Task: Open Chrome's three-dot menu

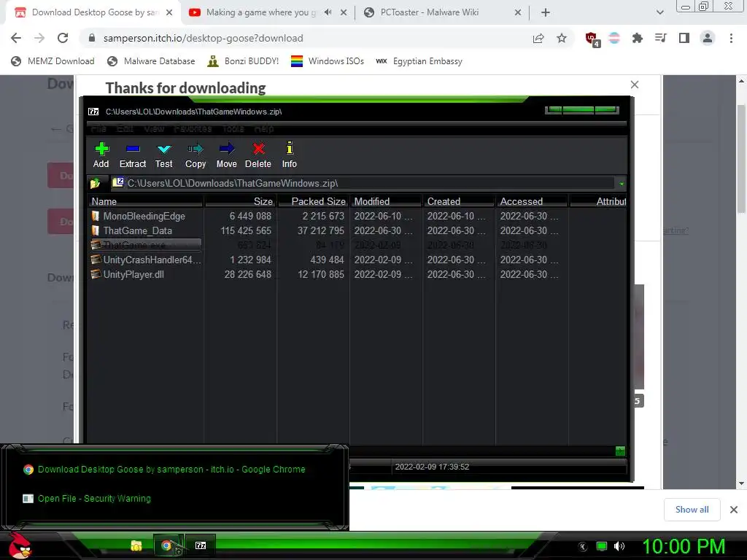Action: (731, 38)
